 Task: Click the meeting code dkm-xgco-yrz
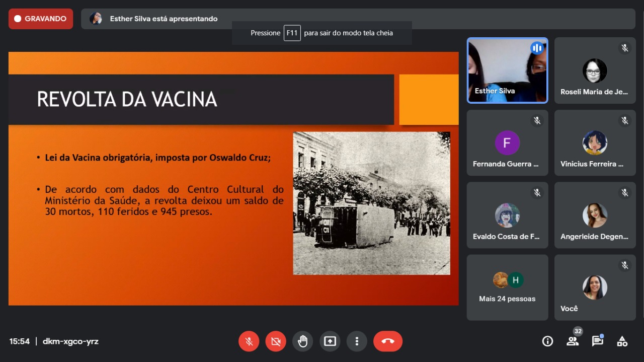tap(70, 341)
